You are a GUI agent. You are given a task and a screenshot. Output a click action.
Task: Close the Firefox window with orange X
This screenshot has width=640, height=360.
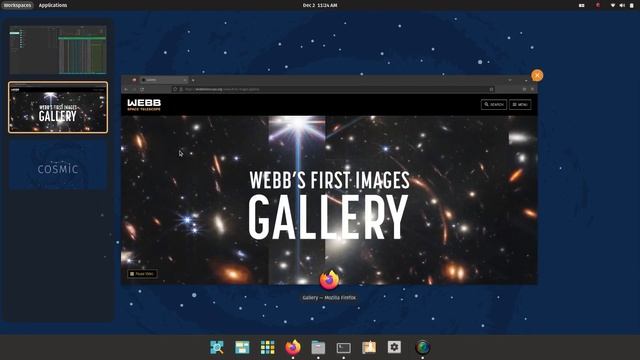[537, 76]
